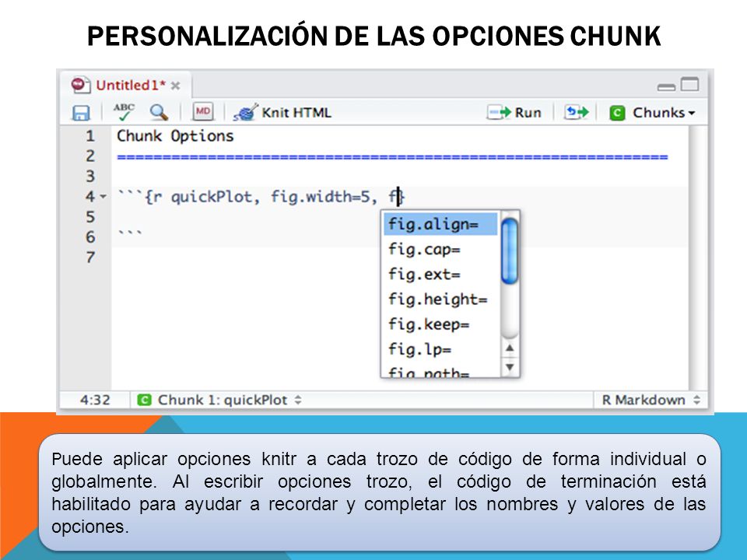Choose fig.height= from autocomplete list
This screenshot has height=560, width=747.
click(x=440, y=299)
